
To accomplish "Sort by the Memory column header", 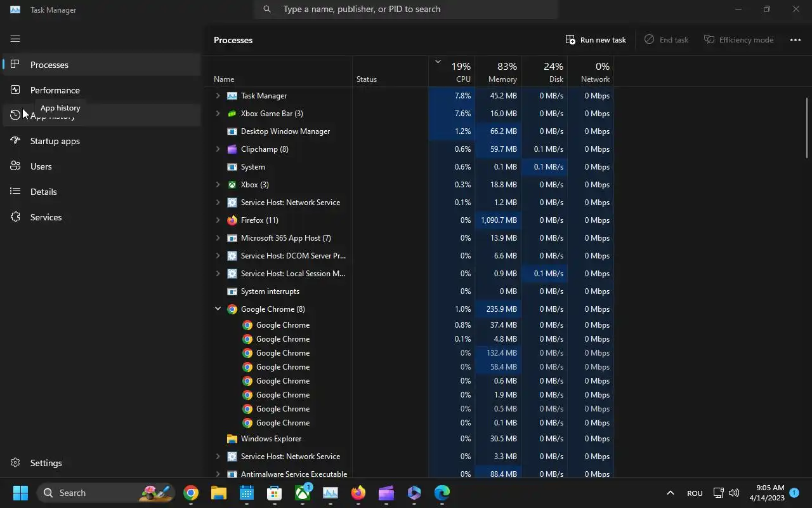I will [498, 72].
